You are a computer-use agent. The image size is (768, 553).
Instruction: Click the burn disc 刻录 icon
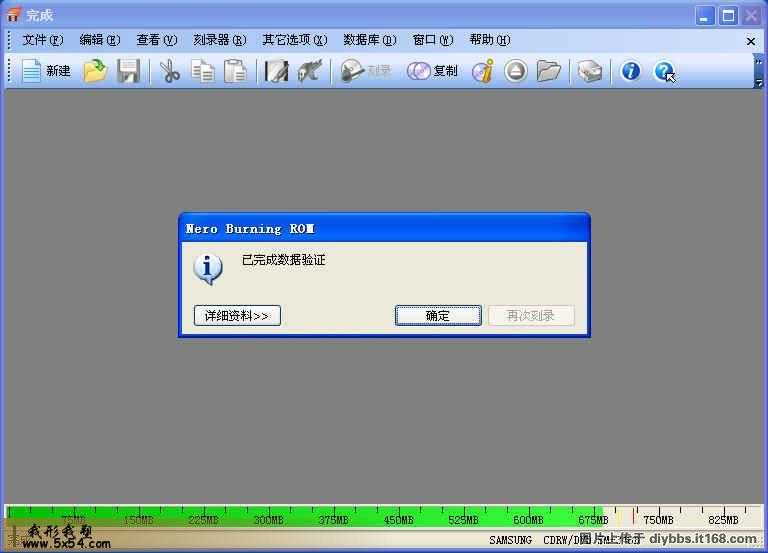point(366,72)
